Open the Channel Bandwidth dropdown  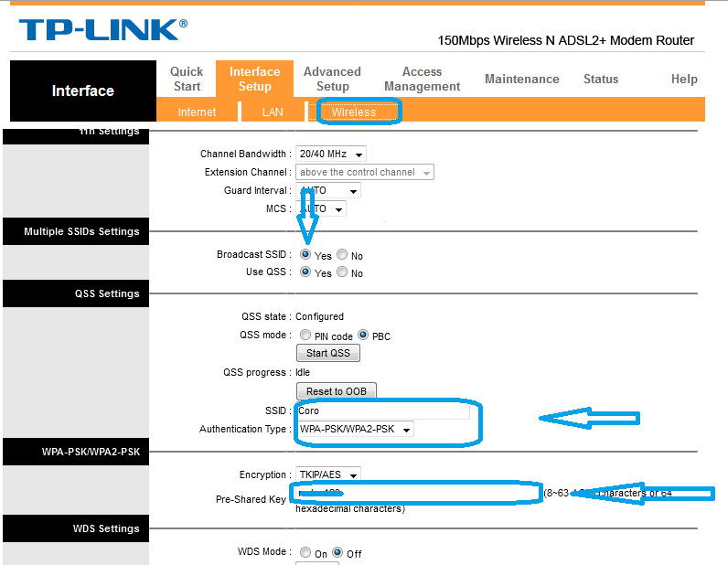click(x=330, y=154)
